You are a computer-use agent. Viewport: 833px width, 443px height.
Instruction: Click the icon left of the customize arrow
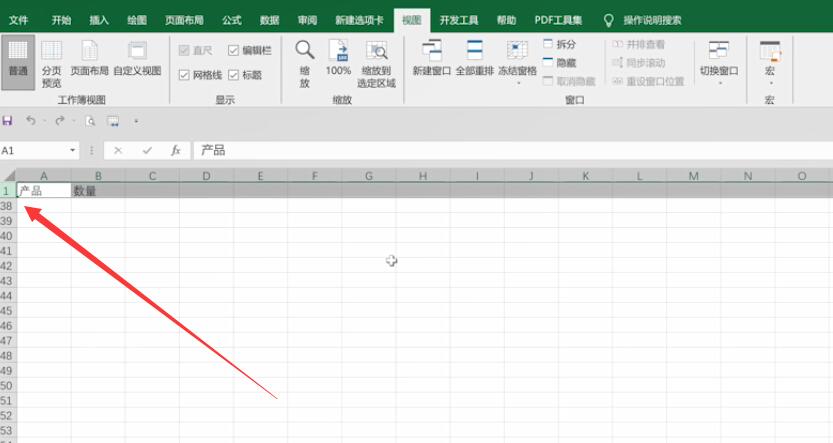tap(113, 121)
